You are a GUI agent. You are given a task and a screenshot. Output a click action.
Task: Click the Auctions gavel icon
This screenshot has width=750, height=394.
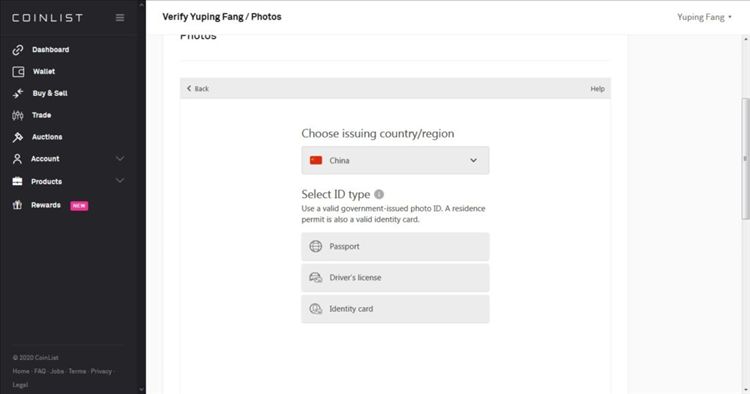(18, 137)
